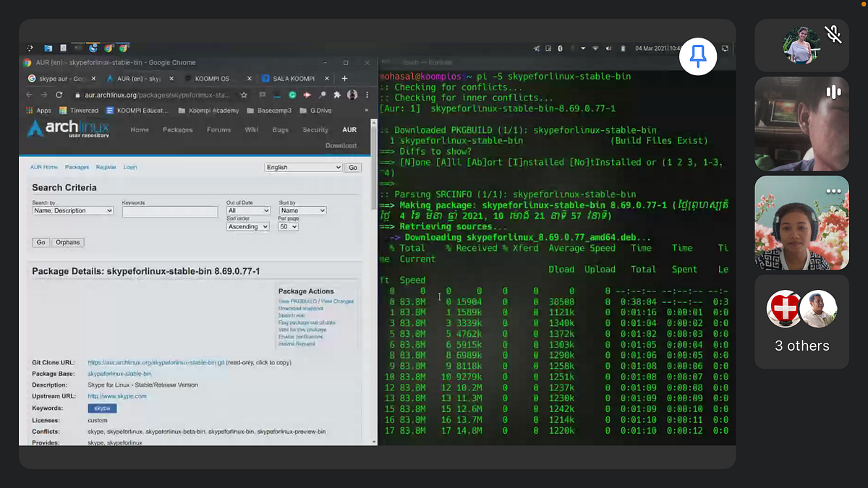Click the file manager icon in the top panel
Viewport: 868px width, 488px height.
[48, 48]
